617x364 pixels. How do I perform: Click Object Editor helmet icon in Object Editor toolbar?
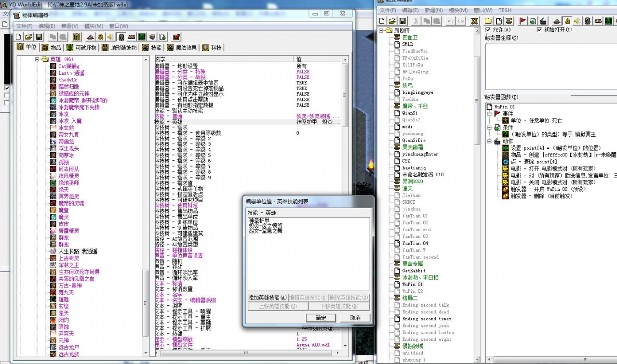point(121,37)
